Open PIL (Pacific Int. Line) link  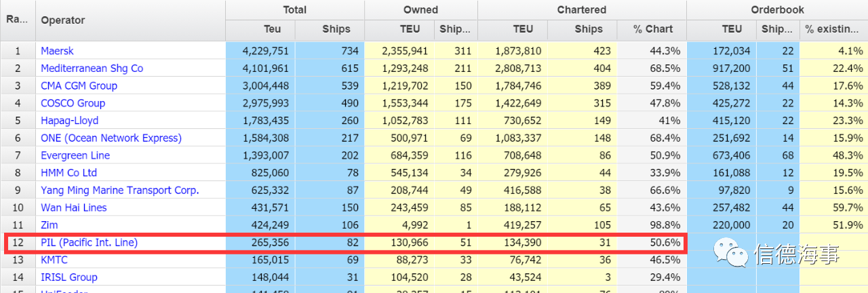coord(89,242)
